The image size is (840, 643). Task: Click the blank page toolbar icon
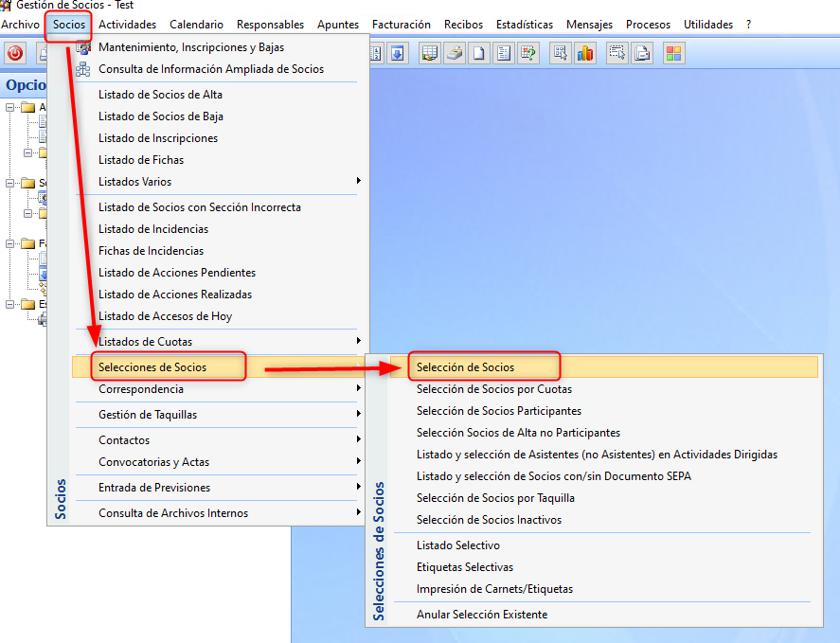(479, 53)
